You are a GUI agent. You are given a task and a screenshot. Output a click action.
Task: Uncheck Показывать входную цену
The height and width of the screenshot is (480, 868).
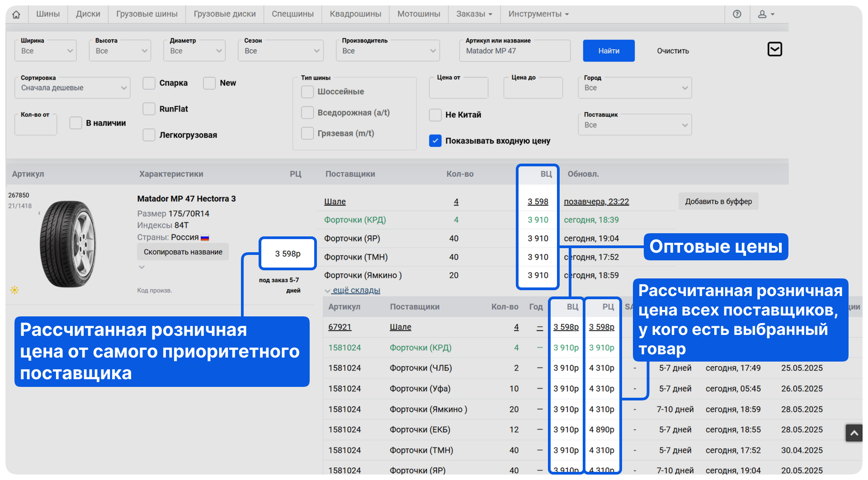click(x=435, y=141)
